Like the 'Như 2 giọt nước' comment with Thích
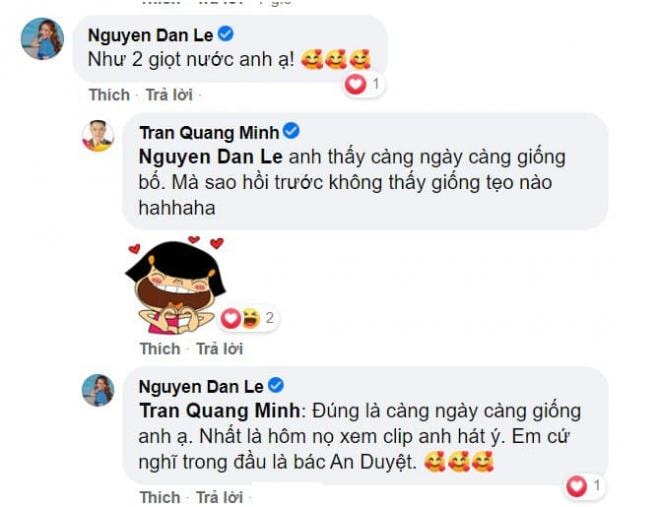This screenshot has height=507, width=660. coord(109,95)
